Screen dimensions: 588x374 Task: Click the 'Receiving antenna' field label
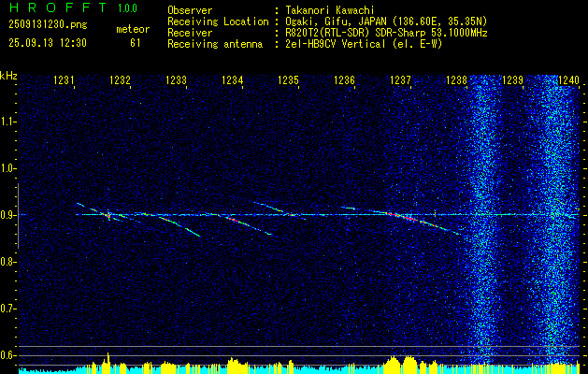coord(215,44)
